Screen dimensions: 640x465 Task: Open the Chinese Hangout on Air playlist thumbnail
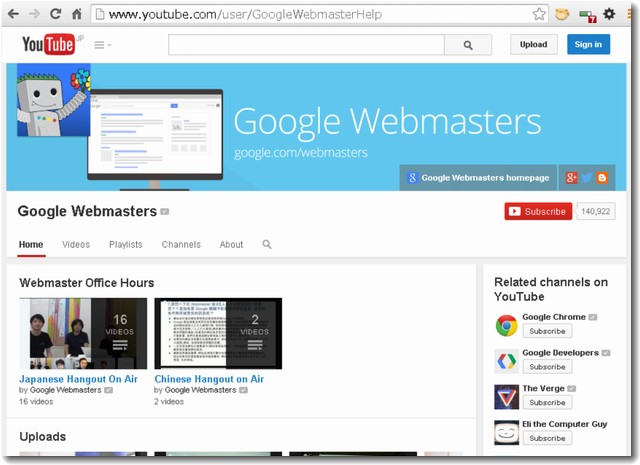click(x=218, y=333)
